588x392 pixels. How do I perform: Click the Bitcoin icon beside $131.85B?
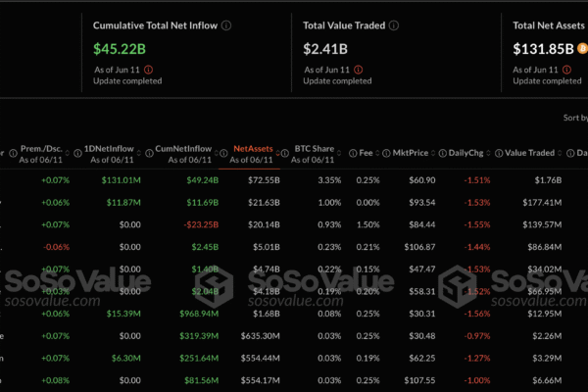[x=579, y=47]
